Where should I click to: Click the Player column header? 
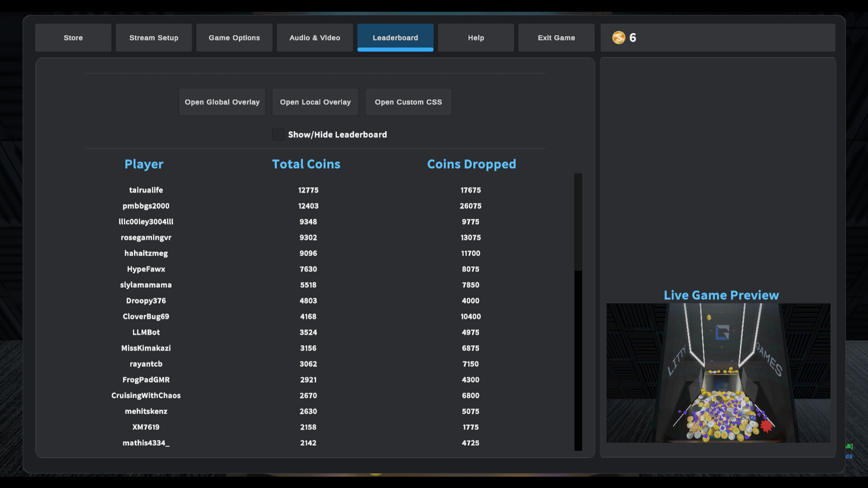(144, 164)
